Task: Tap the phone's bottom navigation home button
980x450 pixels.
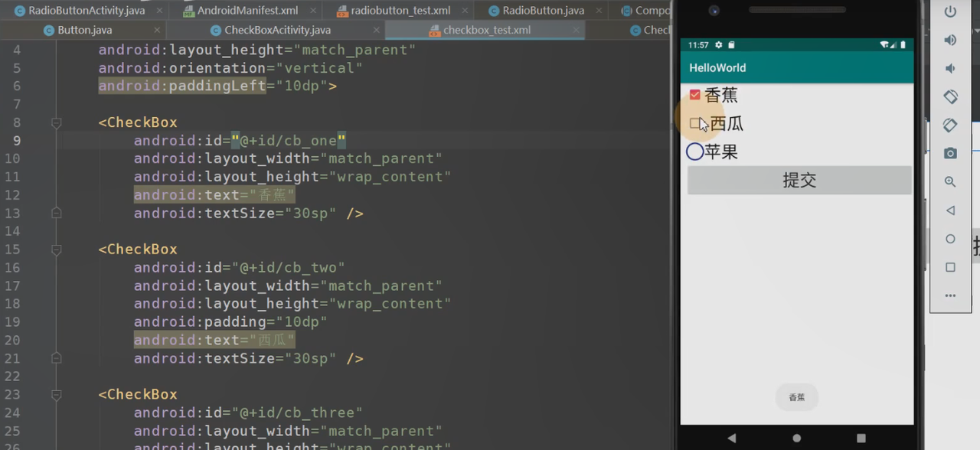Action: (797, 439)
